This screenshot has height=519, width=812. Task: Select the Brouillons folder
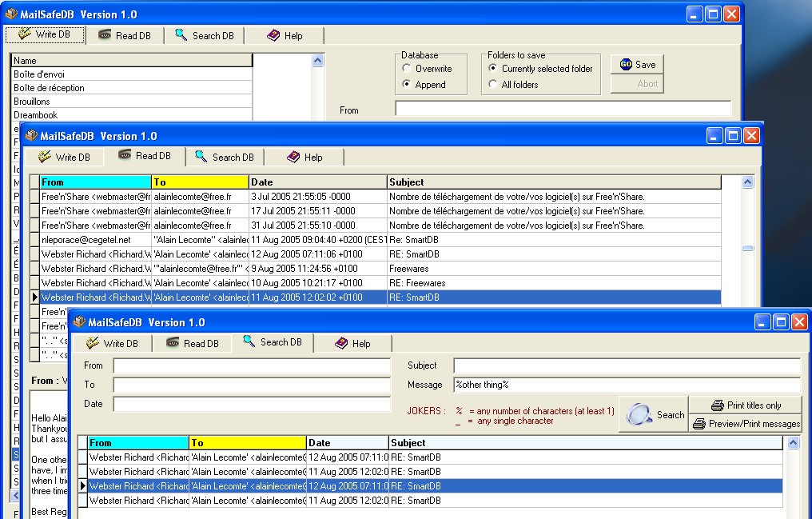132,102
